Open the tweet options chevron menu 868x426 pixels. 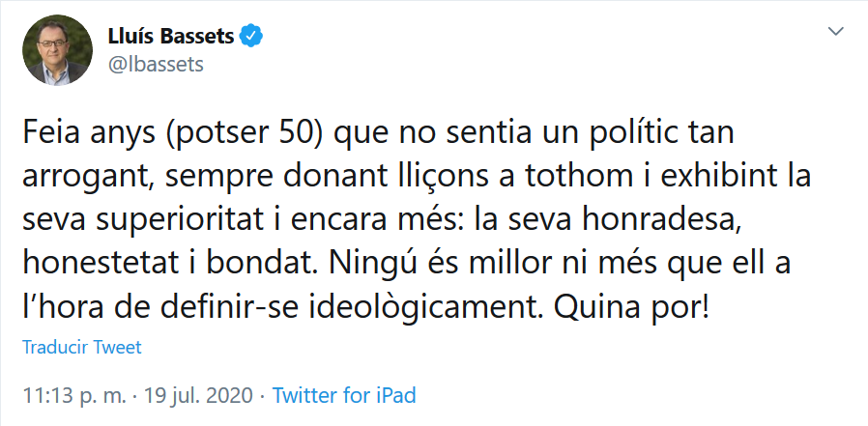coord(835,32)
